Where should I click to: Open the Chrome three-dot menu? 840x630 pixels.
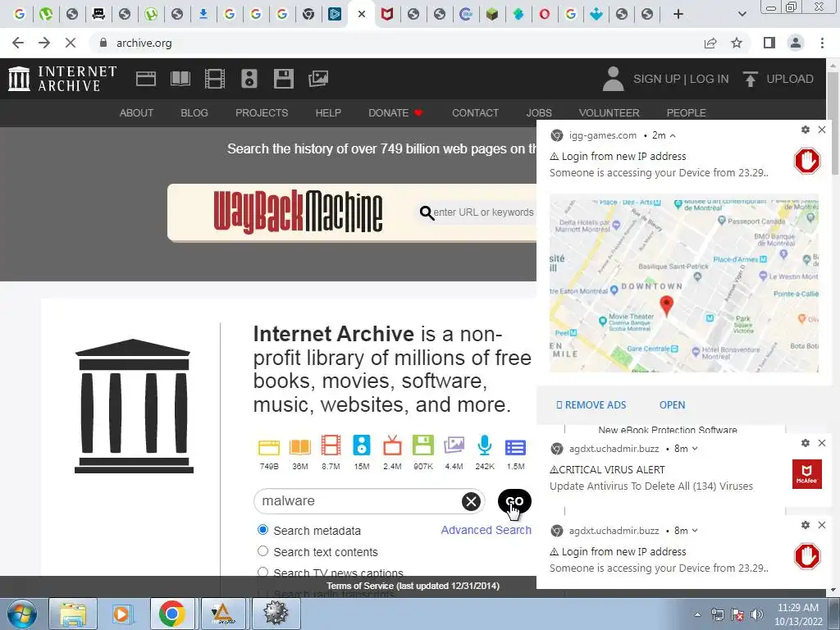pyautogui.click(x=822, y=43)
